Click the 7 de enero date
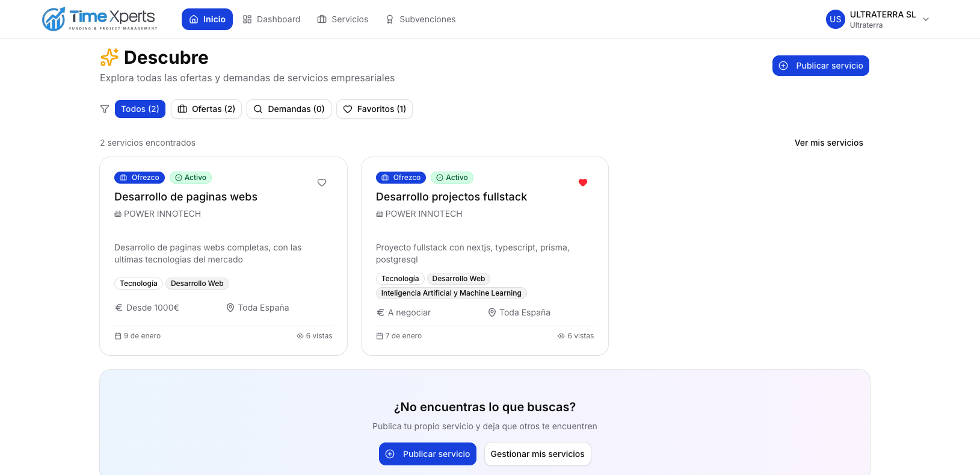980x475 pixels. tap(404, 336)
